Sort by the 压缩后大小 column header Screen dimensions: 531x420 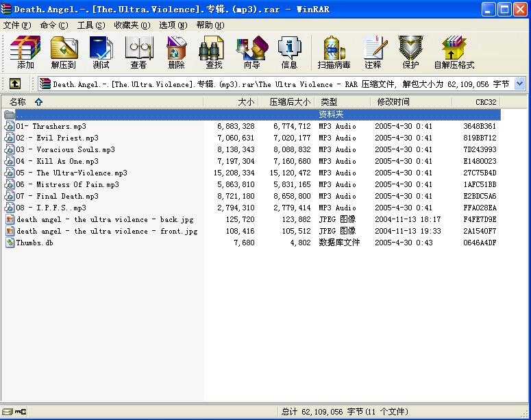tap(287, 102)
